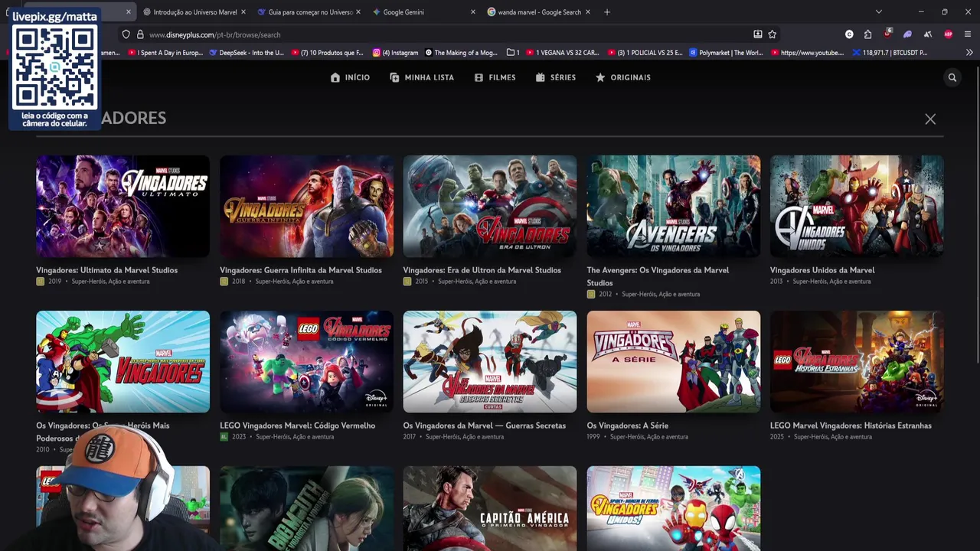Click title text Vingadores: Guerra Infinita da Marvel Studios
Screen dimensions: 980x551
301,270
